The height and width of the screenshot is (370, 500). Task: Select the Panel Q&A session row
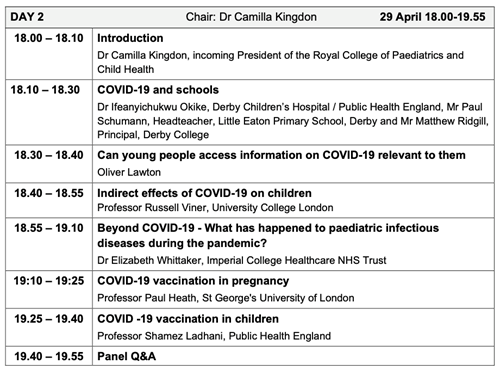click(x=250, y=356)
